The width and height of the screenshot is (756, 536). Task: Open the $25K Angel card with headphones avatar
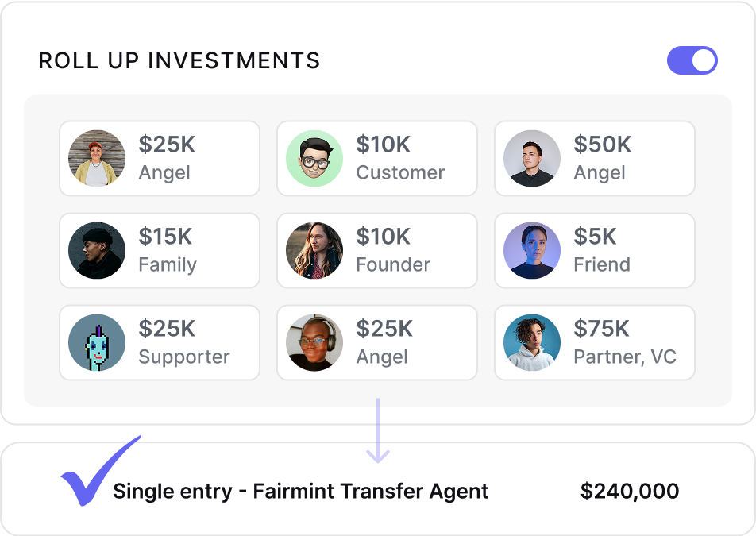[376, 343]
